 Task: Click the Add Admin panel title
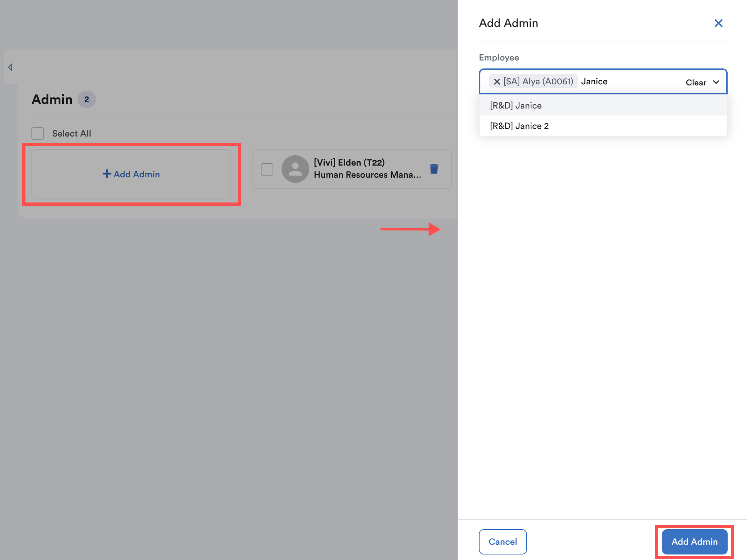508,23
